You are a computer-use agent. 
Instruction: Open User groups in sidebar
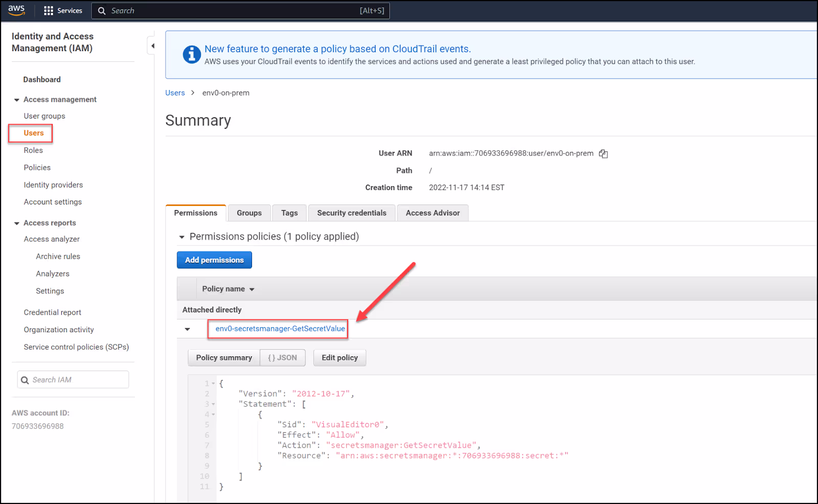pyautogui.click(x=44, y=116)
